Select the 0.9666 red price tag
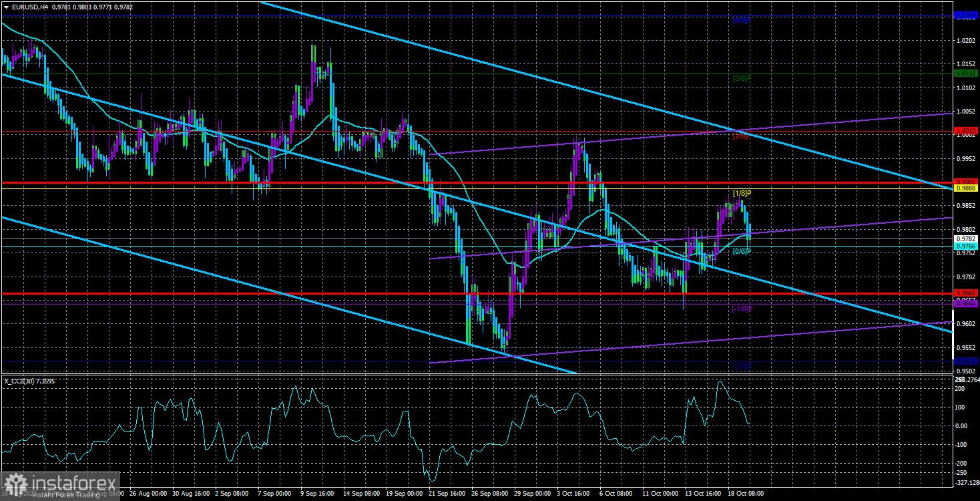Screen dimensions: 980x501 click(966, 293)
